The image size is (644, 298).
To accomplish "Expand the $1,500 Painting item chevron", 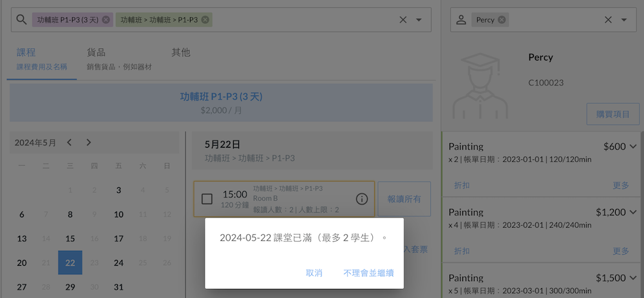I will pos(632,278).
